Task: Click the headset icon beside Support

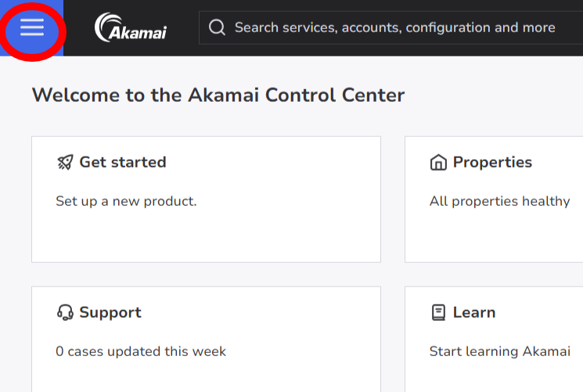Action: tap(65, 313)
